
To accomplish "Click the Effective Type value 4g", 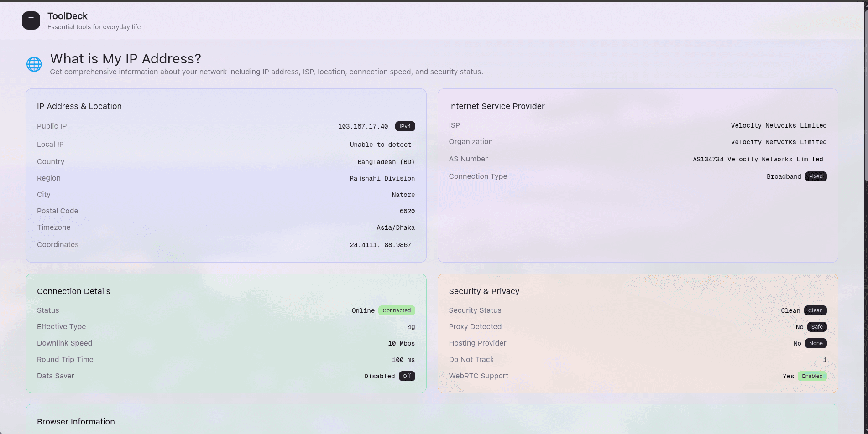I will click(x=411, y=327).
